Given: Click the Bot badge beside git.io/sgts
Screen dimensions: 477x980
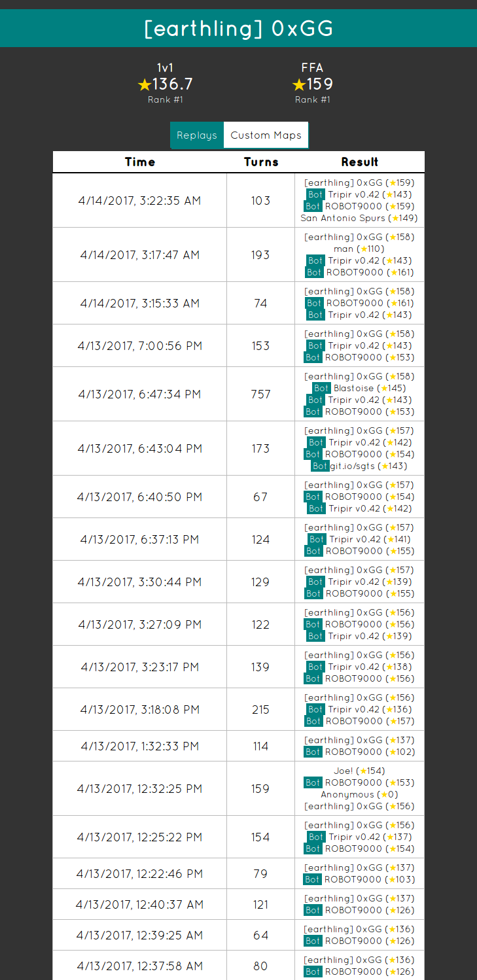Looking at the screenshot, I should tap(319, 466).
